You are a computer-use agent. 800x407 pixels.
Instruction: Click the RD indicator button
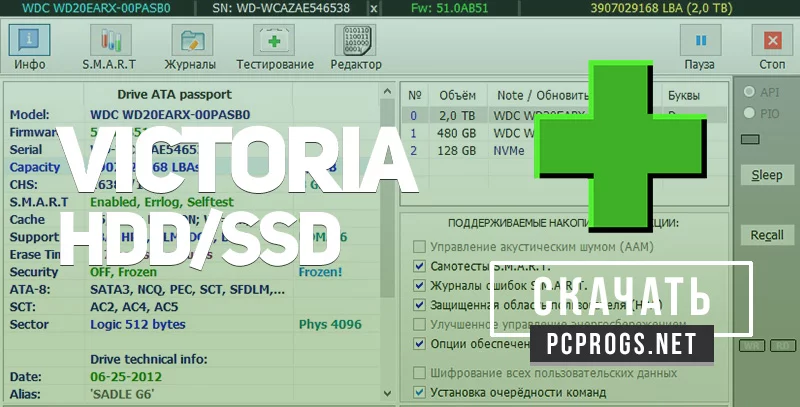(783, 346)
